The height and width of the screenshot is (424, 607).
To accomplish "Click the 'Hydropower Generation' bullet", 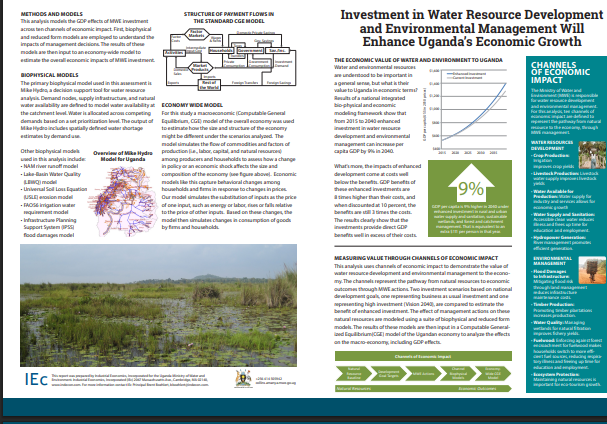I will (563, 243).
